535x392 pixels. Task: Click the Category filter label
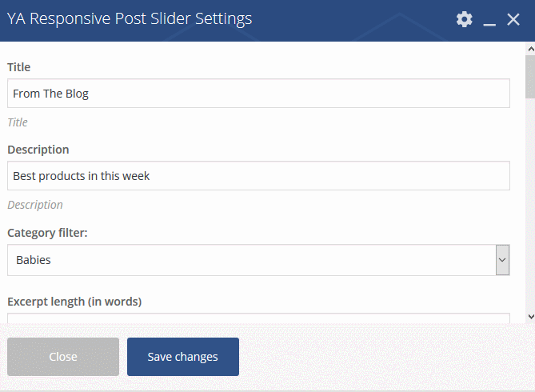[47, 233]
